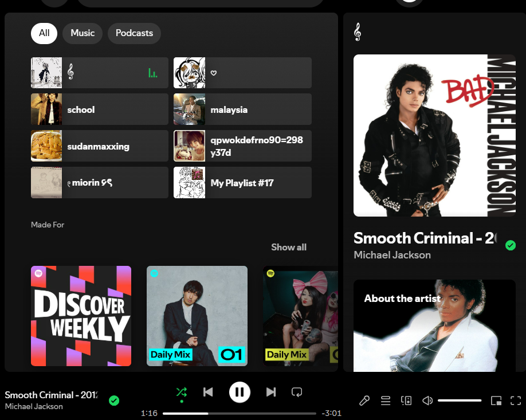Pause the current song
526x420 pixels.
click(x=240, y=392)
